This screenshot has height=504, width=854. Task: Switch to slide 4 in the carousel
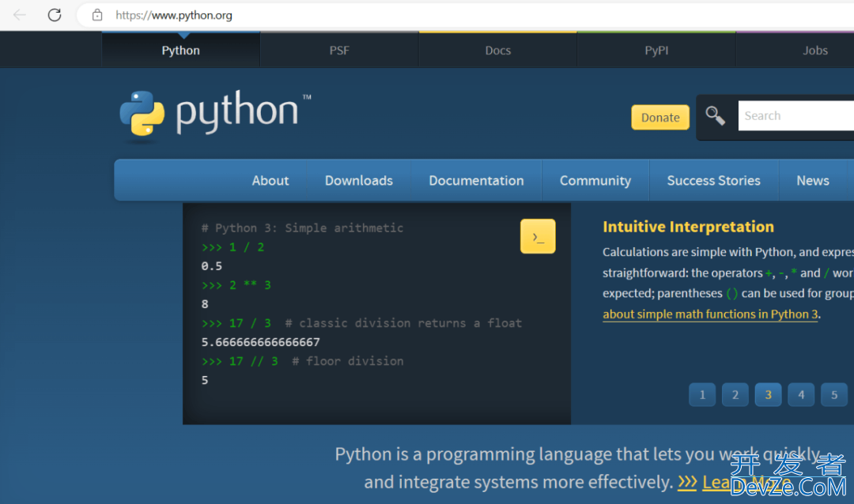point(801,395)
